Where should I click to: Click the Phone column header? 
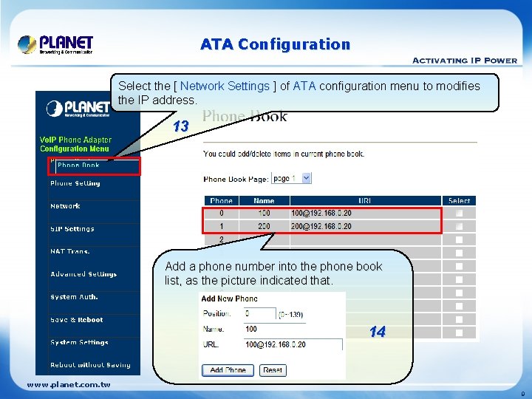click(x=222, y=200)
